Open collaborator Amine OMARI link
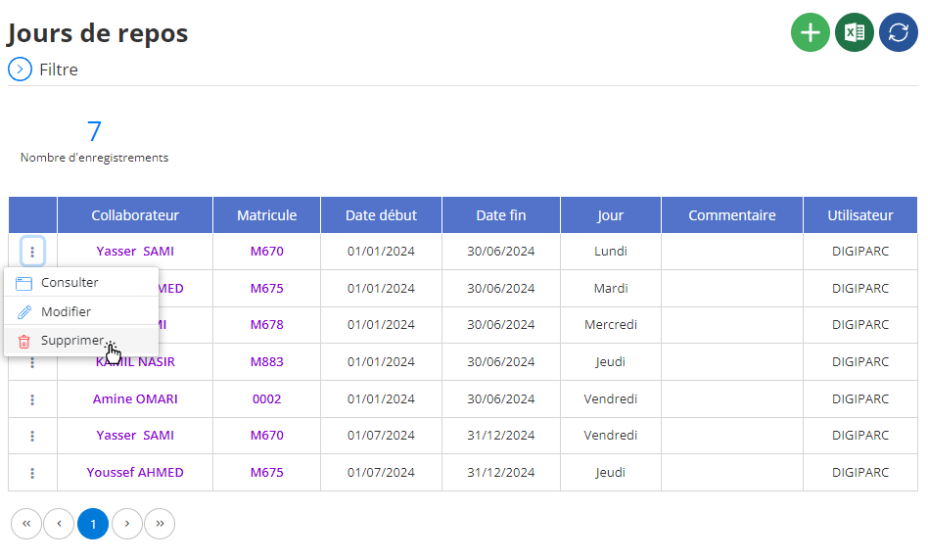The width and height of the screenshot is (928, 560). point(135,399)
